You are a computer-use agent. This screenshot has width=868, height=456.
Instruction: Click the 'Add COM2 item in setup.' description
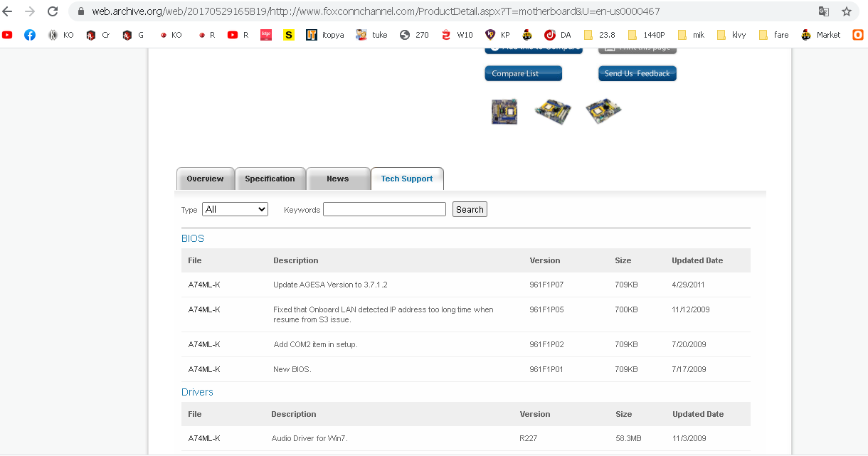[x=315, y=344]
